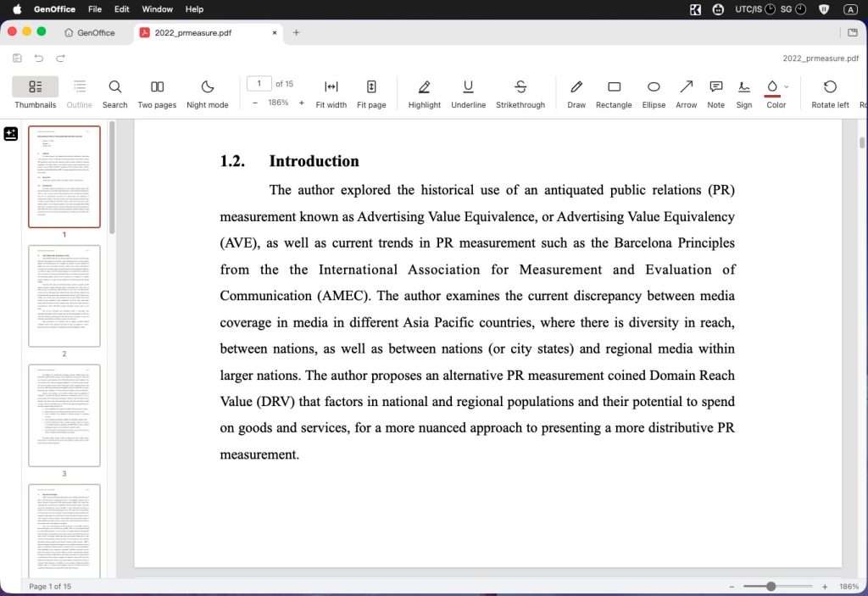Decrease zoom with toolbar minus button
868x596 pixels.
pyautogui.click(x=254, y=103)
